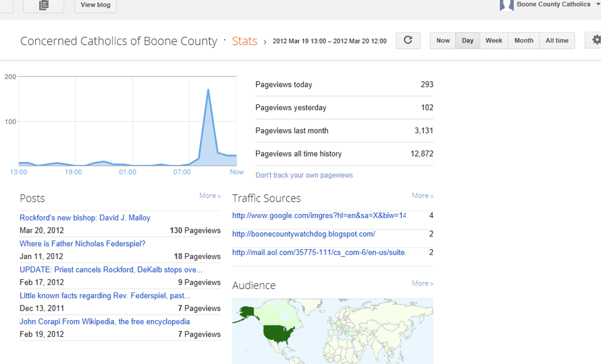
Task: Open the google.com/imgres traffic source link
Action: pyautogui.click(x=319, y=216)
